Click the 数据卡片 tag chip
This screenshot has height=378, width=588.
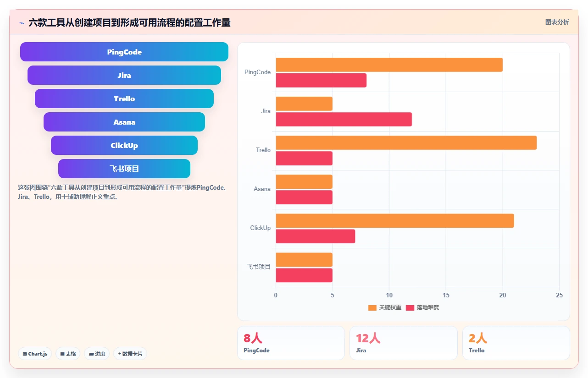tap(130, 354)
